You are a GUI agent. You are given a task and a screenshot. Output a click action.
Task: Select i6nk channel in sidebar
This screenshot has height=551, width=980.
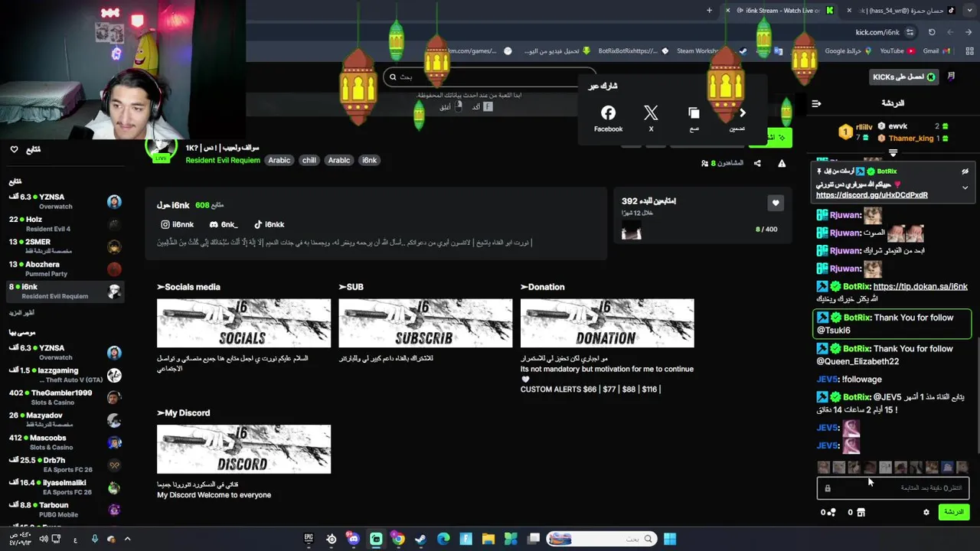point(65,291)
